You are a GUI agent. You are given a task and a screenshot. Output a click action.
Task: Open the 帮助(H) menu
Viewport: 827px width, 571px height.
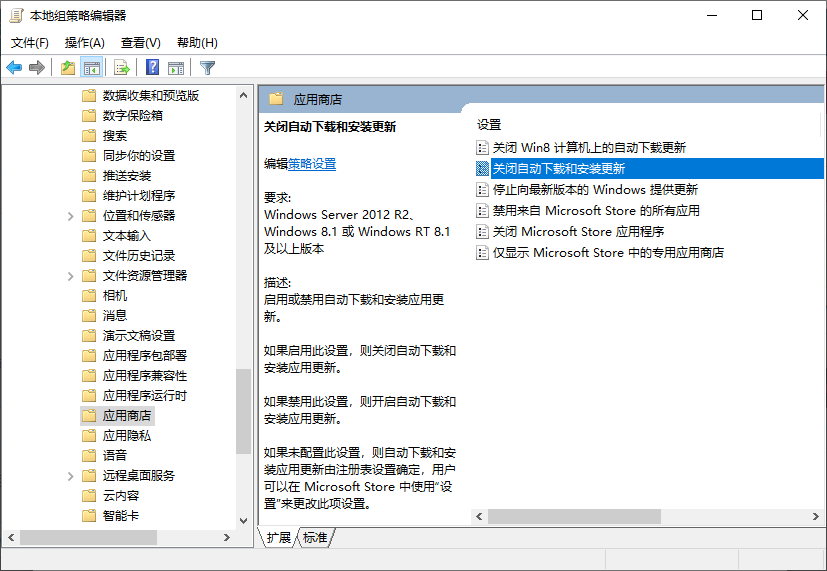click(197, 43)
